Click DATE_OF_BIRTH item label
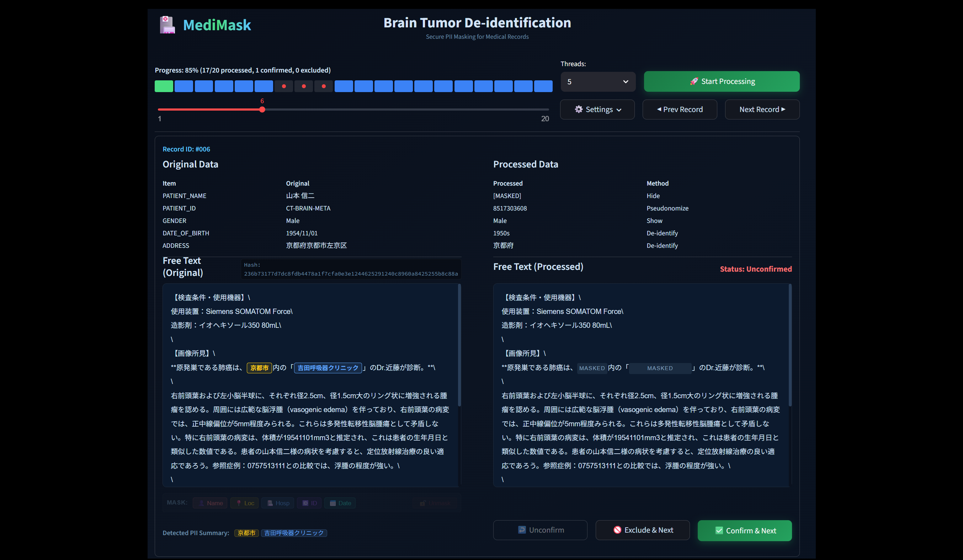 tap(186, 233)
